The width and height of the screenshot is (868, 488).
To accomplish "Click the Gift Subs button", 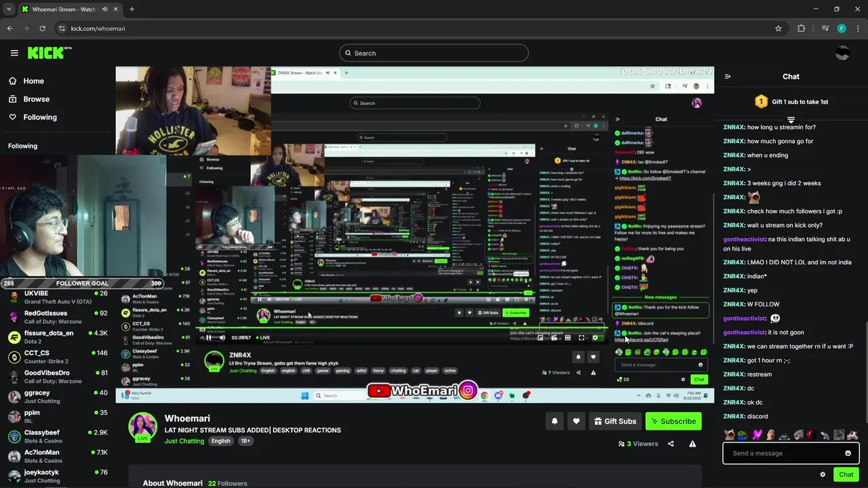I will 615,421.
